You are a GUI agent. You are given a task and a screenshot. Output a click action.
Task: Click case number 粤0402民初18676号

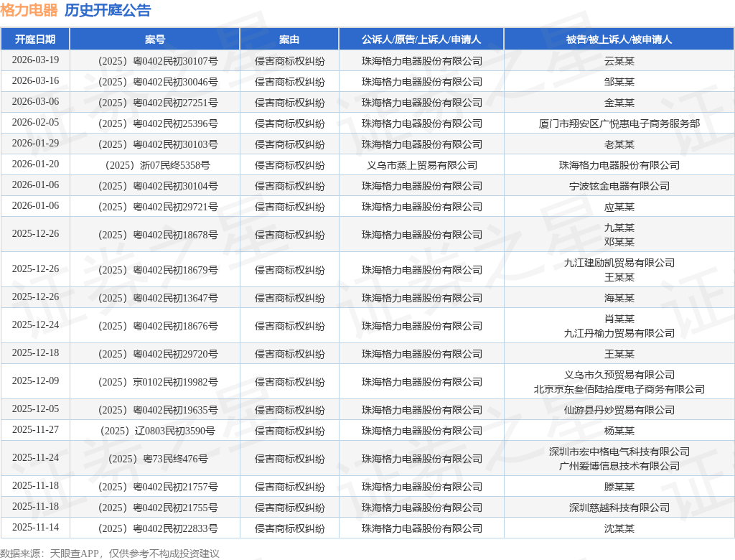pyautogui.click(x=158, y=326)
